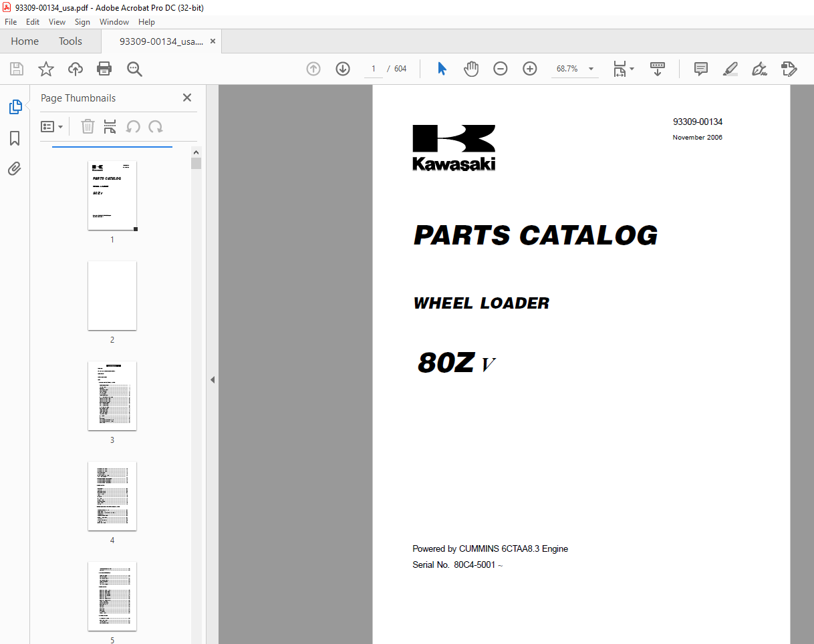The height and width of the screenshot is (644, 814).
Task: Add a comment with speech bubble icon
Action: click(x=701, y=69)
